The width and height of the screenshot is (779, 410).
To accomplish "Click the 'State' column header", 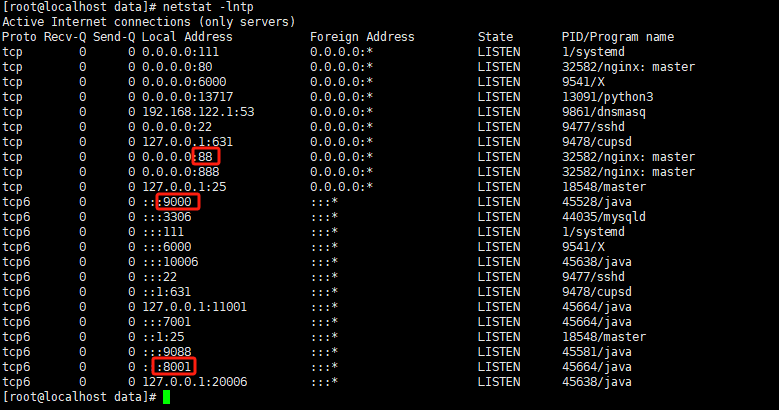I will [x=495, y=37].
